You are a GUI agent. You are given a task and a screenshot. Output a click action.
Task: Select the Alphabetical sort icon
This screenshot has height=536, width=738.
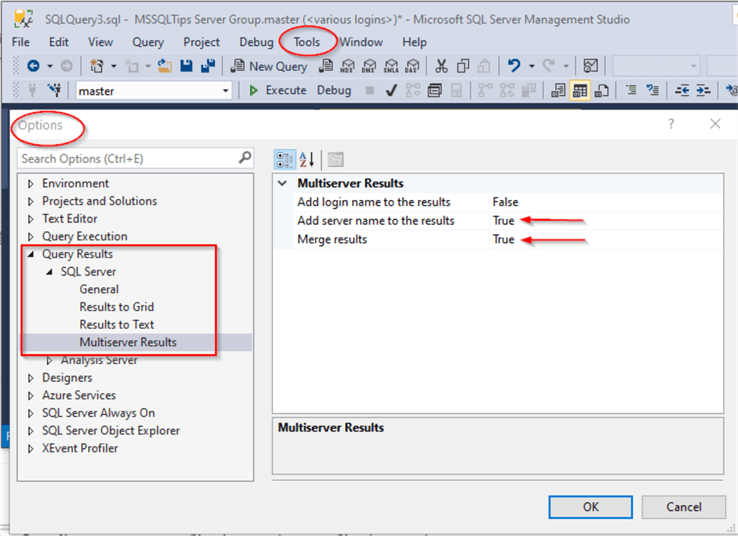tap(307, 160)
